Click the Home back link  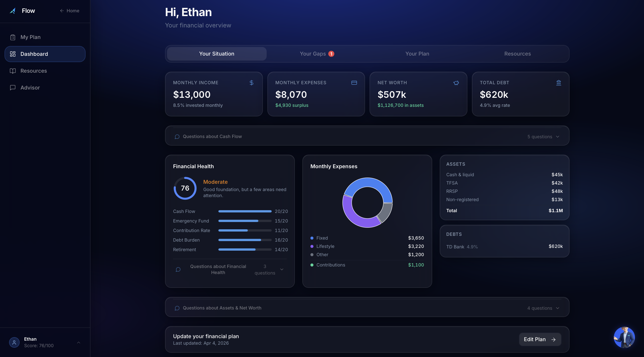70,11
